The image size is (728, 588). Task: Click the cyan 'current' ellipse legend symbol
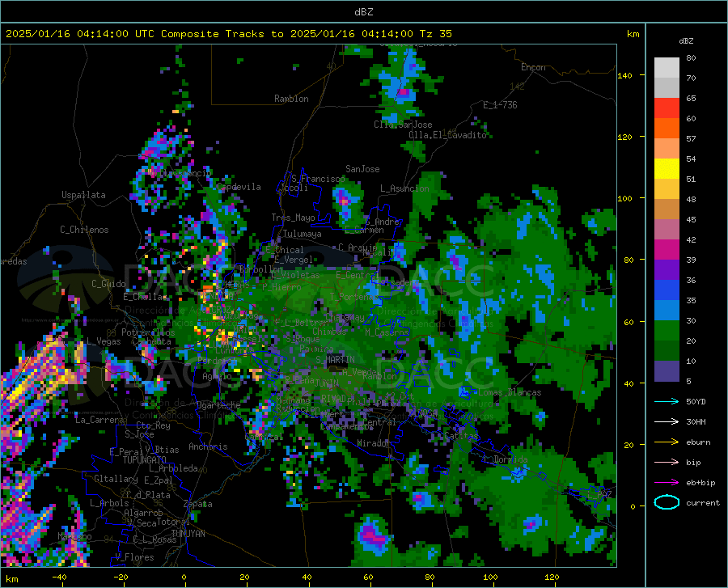pos(667,502)
